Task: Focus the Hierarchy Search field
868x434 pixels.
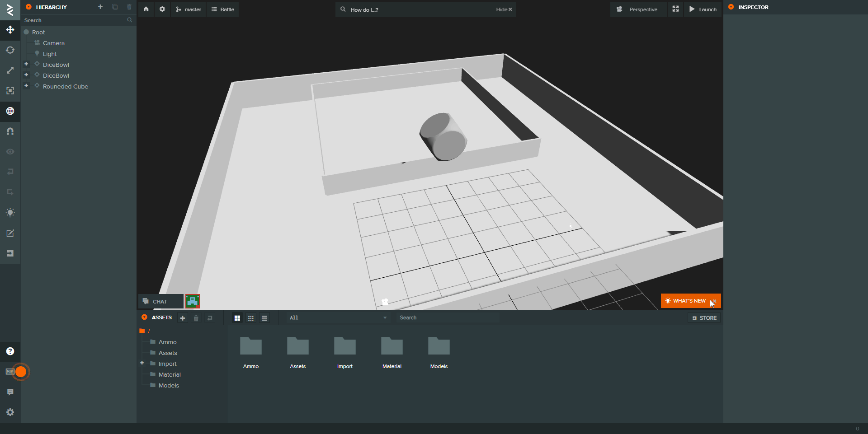Action: [78, 20]
